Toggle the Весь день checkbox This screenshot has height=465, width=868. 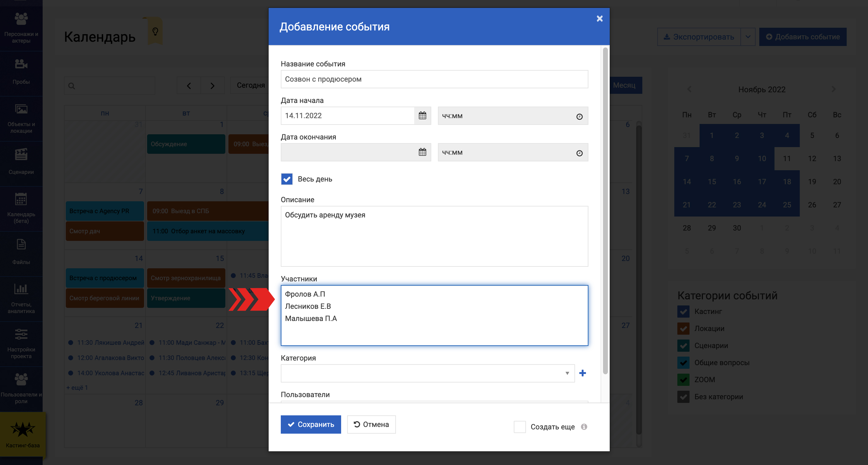pos(287,179)
